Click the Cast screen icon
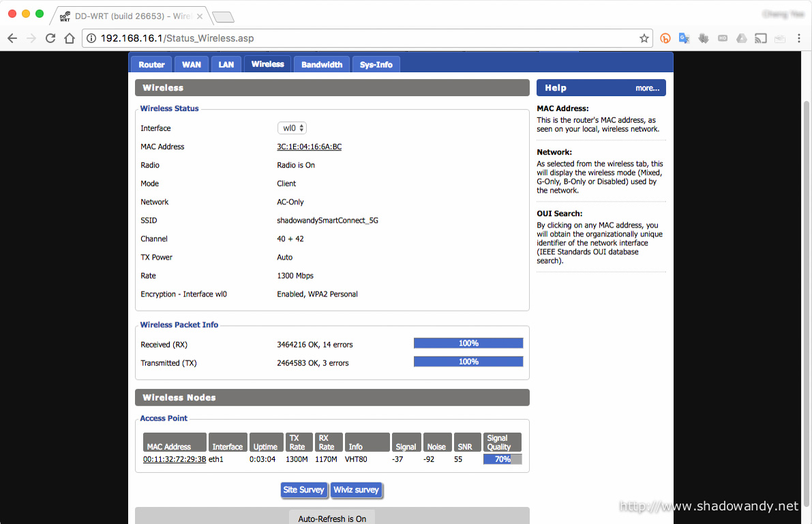 tap(760, 38)
